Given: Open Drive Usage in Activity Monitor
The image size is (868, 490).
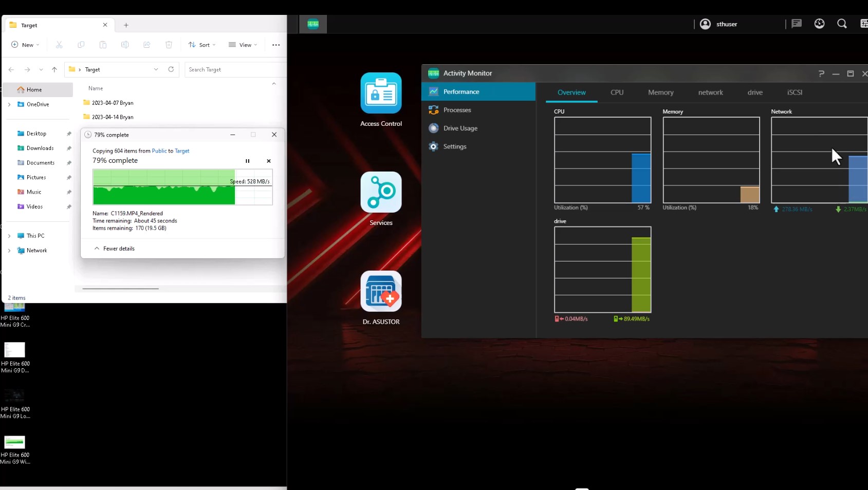Looking at the screenshot, I should tap(478, 128).
